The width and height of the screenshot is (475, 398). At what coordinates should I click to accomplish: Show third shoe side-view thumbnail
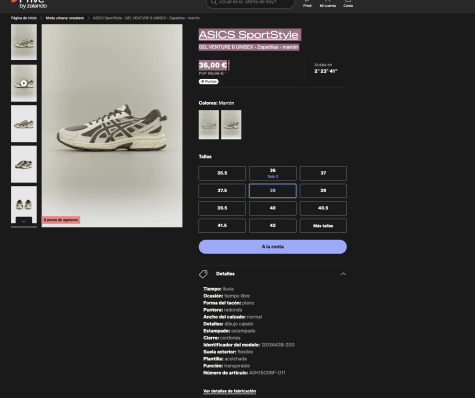24,124
